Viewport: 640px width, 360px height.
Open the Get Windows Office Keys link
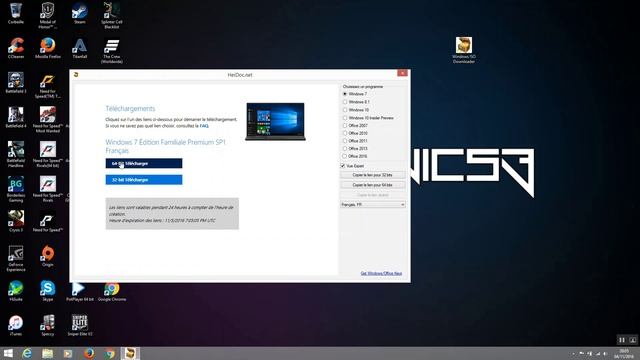click(381, 273)
